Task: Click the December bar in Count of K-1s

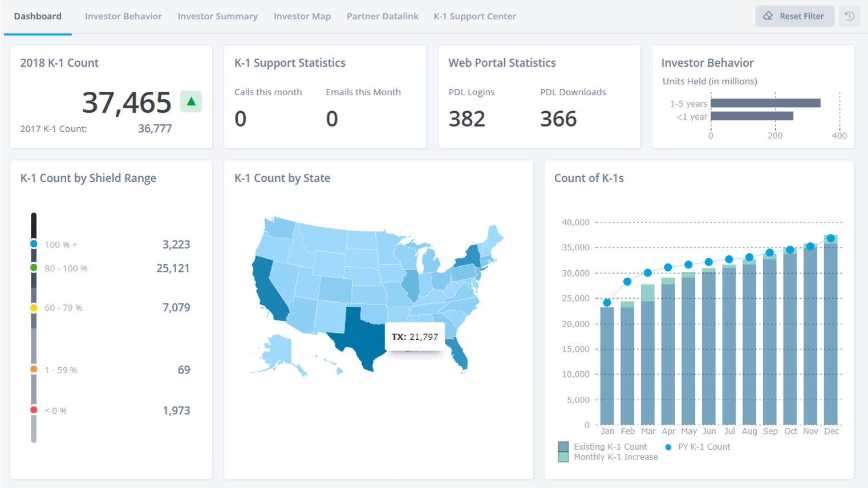Action: [x=830, y=336]
